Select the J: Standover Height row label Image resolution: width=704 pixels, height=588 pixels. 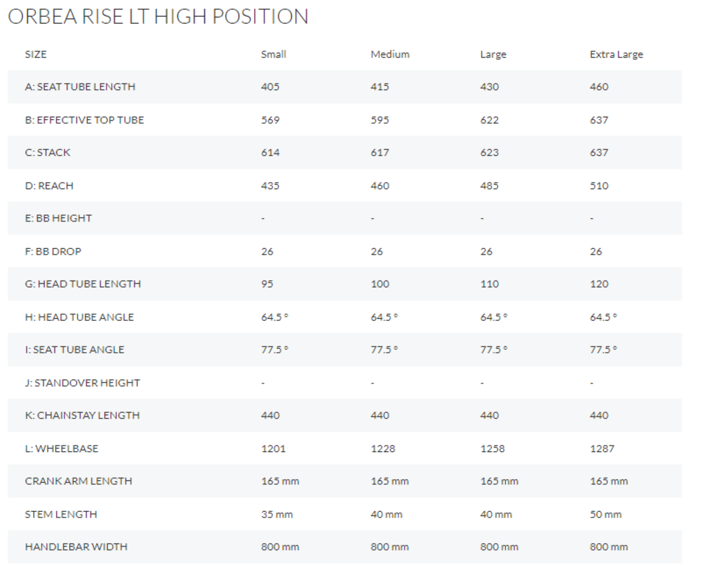(x=82, y=383)
